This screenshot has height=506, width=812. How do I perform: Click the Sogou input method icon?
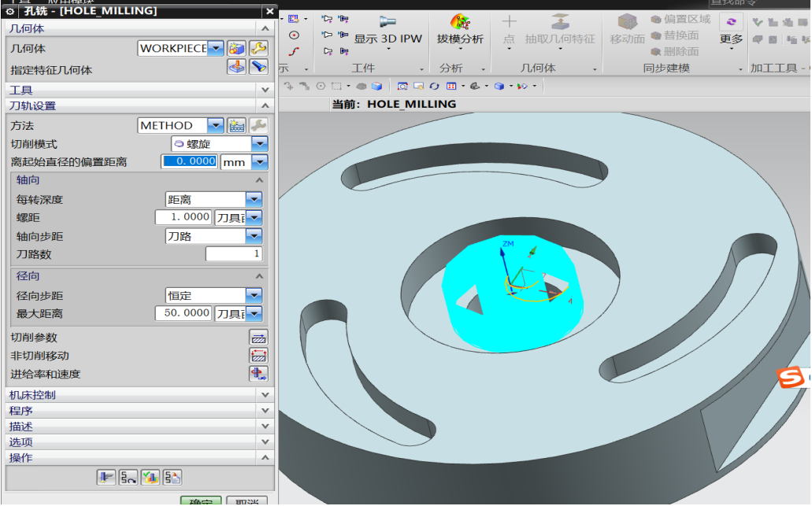point(792,378)
